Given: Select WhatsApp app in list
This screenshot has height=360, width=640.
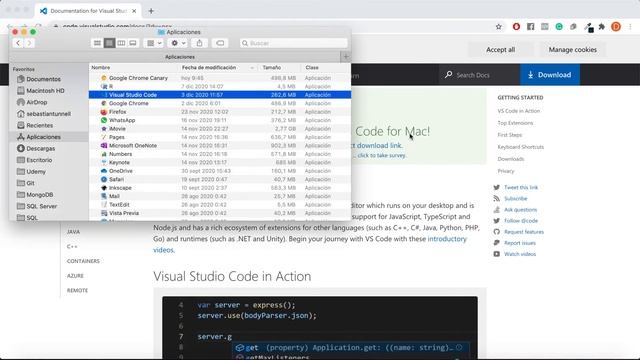Looking at the screenshot, I should (220, 120).
